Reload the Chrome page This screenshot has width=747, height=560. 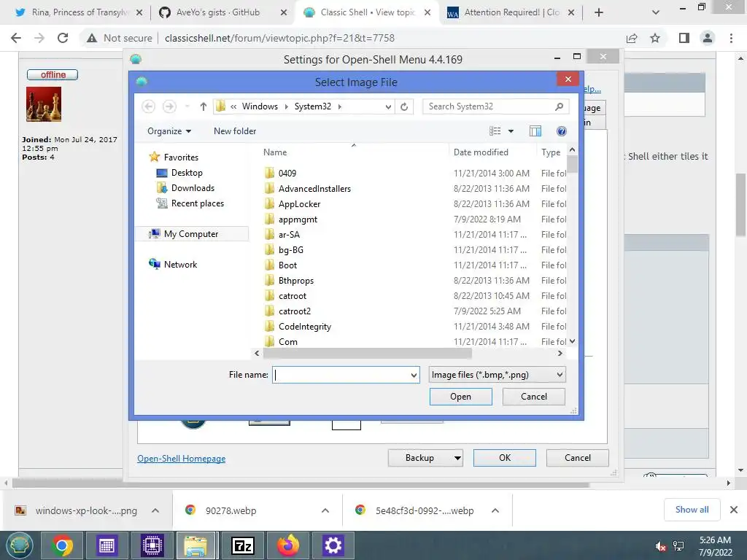[x=63, y=38]
